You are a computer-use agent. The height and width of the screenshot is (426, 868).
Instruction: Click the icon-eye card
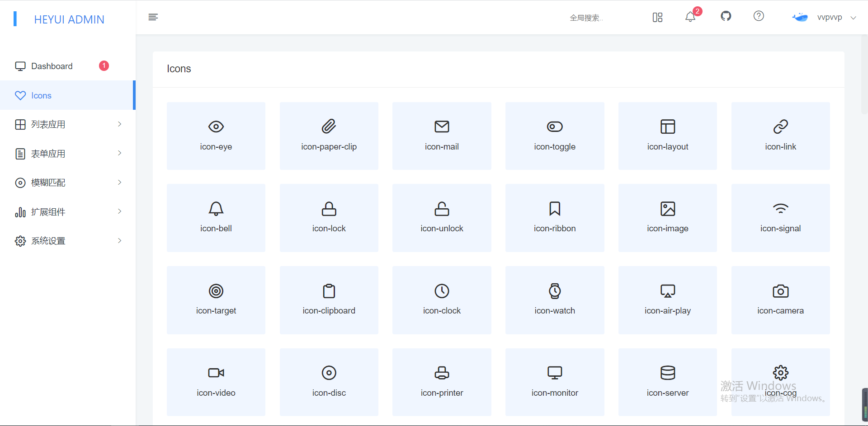point(216,136)
